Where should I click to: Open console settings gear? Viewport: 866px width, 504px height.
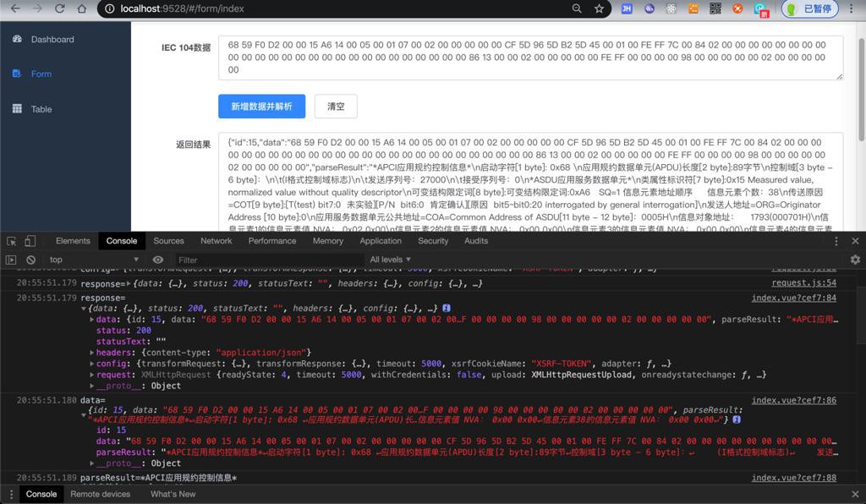tap(855, 260)
